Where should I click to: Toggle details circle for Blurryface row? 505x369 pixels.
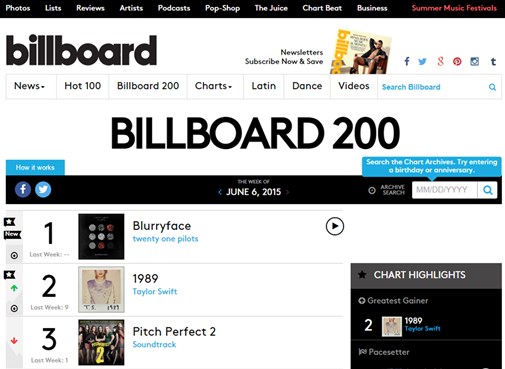tap(14, 255)
